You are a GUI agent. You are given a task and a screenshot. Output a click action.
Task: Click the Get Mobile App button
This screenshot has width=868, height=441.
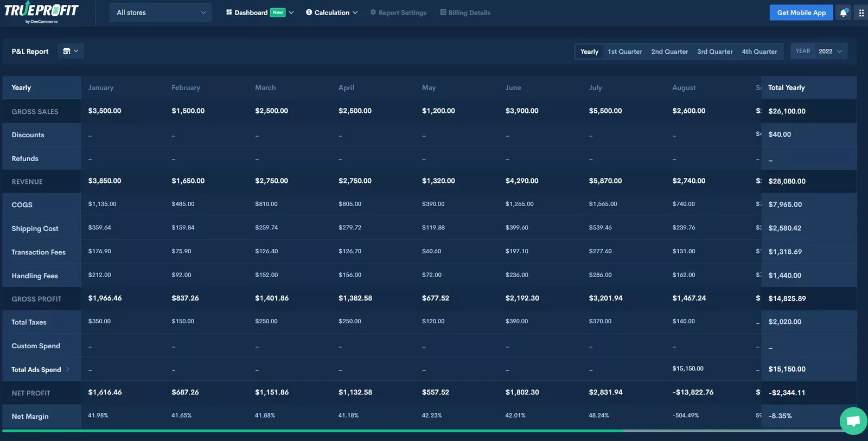click(801, 12)
